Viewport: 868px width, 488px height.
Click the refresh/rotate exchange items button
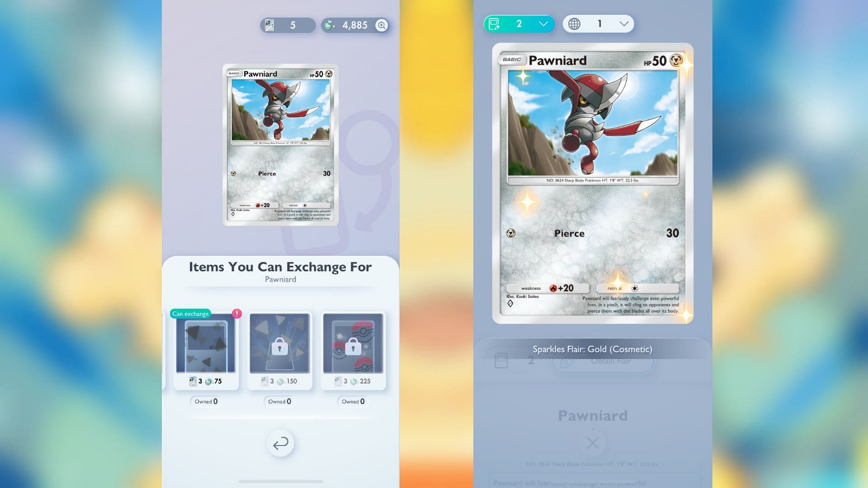point(280,443)
